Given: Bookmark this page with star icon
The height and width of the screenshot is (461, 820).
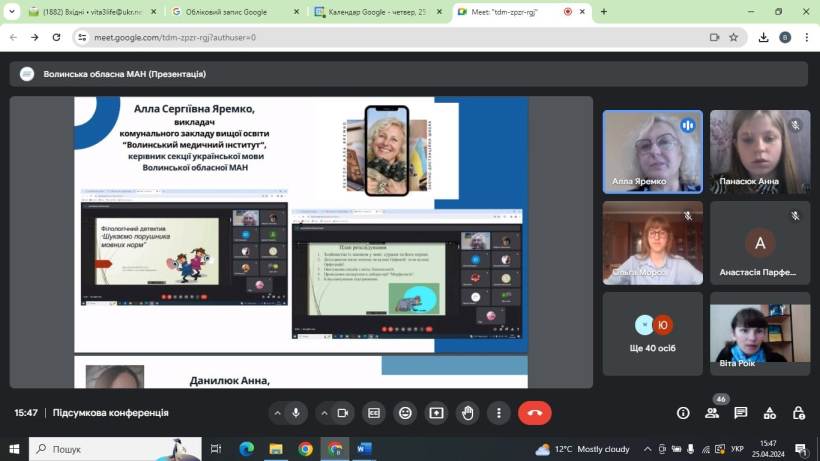Looking at the screenshot, I should click(733, 37).
